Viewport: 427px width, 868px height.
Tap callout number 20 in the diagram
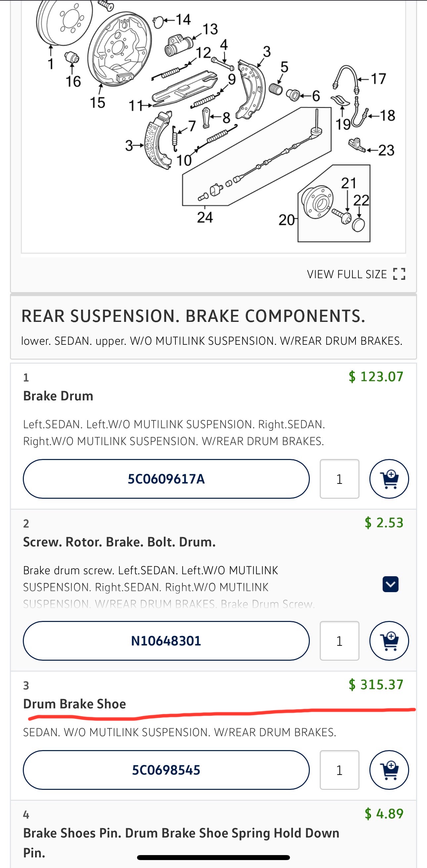(287, 220)
